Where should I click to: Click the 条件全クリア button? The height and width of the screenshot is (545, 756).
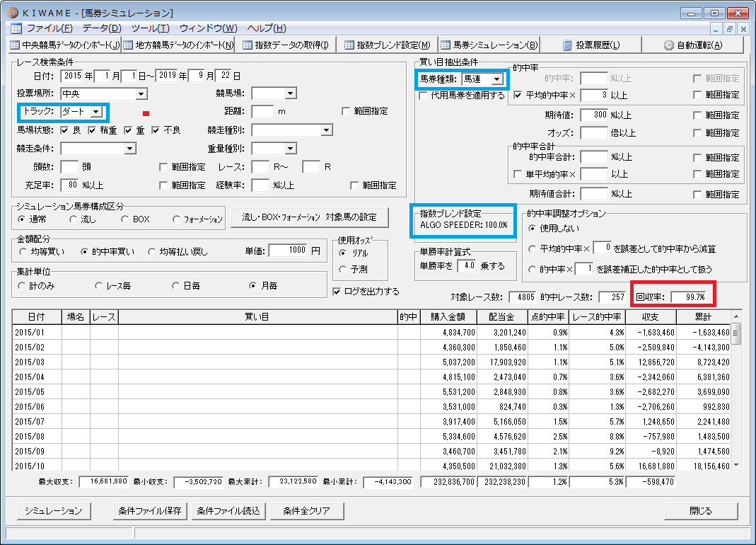[307, 511]
